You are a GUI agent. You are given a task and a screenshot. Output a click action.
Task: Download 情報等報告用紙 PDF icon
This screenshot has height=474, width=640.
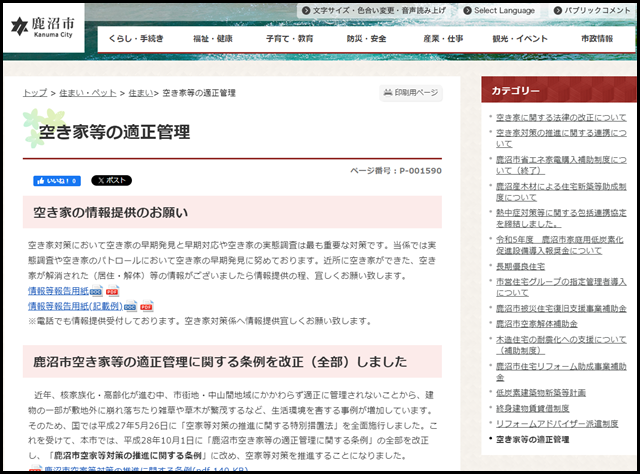[x=112, y=291]
